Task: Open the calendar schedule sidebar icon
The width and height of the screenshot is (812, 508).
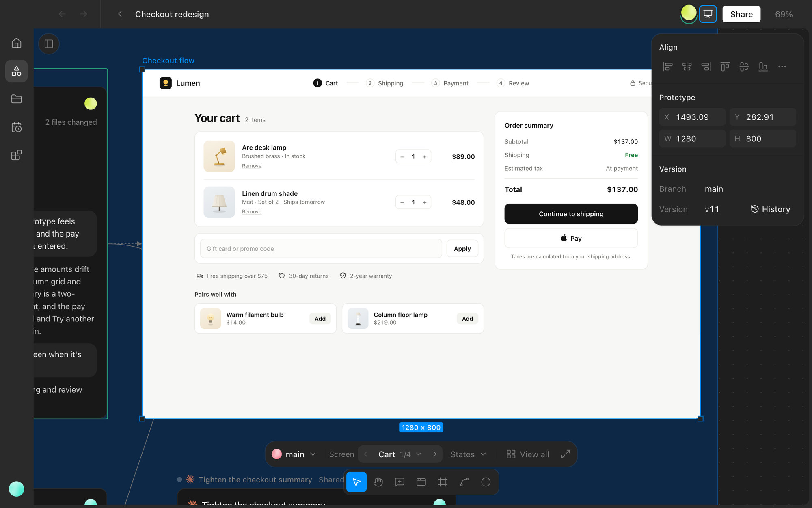Action: [x=16, y=127]
